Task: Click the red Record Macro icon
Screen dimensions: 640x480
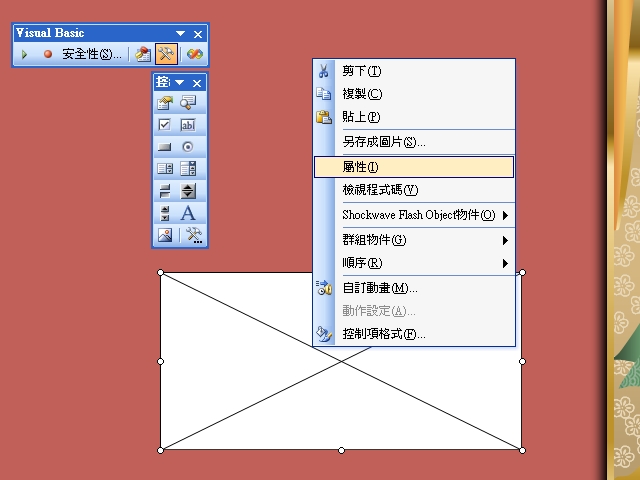Action: pyautogui.click(x=48, y=54)
